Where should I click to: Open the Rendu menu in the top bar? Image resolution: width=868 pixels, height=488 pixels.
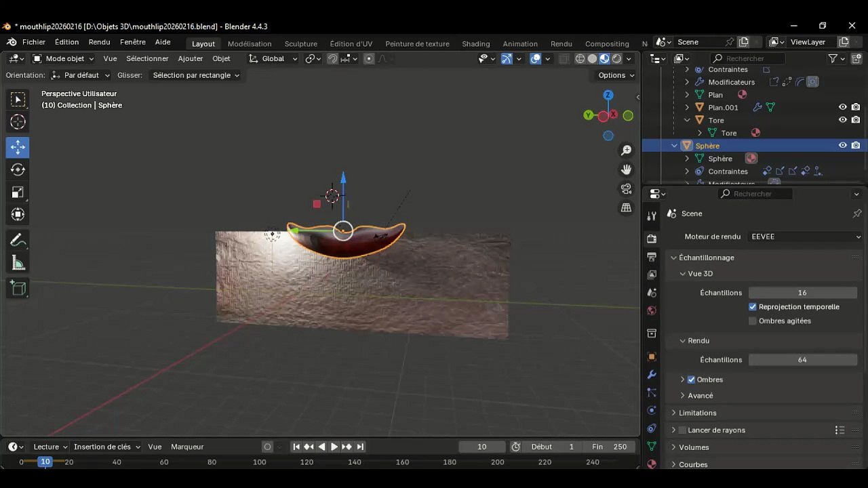[99, 42]
